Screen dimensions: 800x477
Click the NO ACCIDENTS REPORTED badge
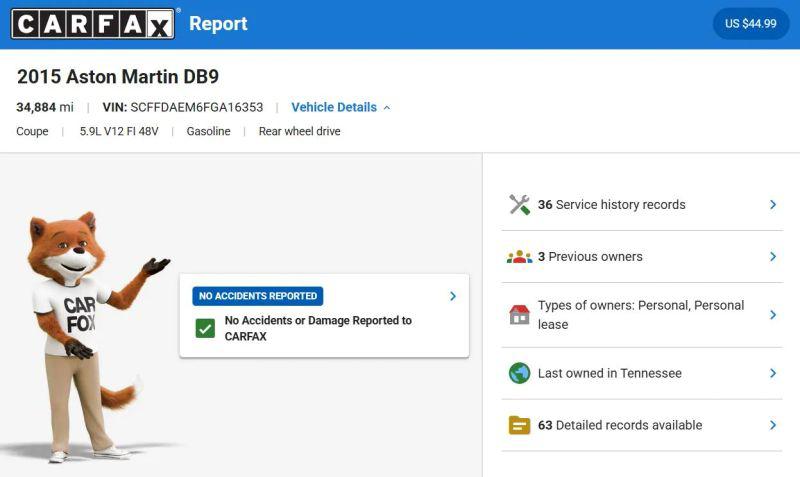click(x=258, y=296)
